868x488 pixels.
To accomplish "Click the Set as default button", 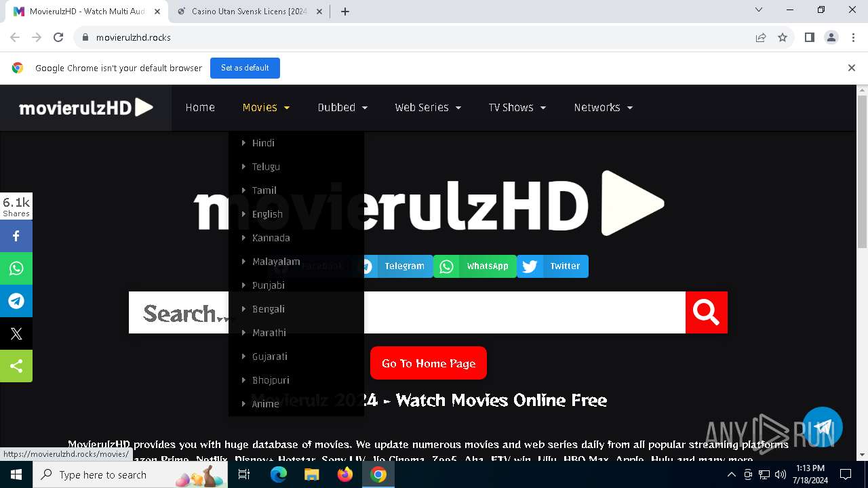I will tap(245, 68).
